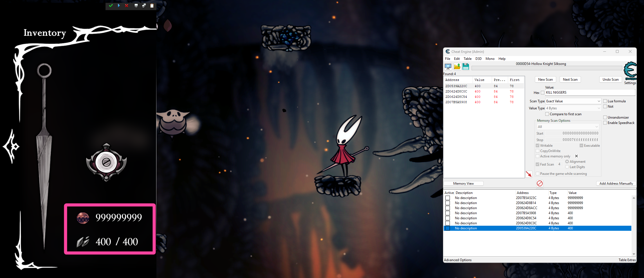Open Advanced Options
This screenshot has height=278, width=644.
tap(458, 260)
